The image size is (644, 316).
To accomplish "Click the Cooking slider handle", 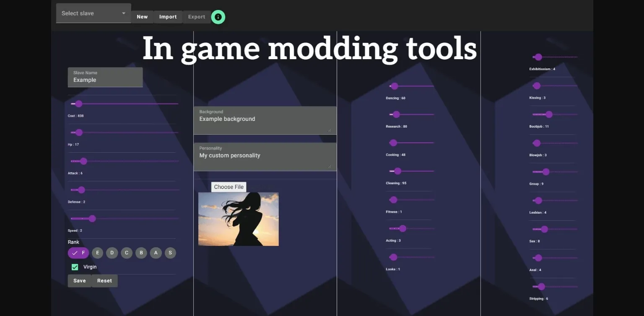I will 393,143.
